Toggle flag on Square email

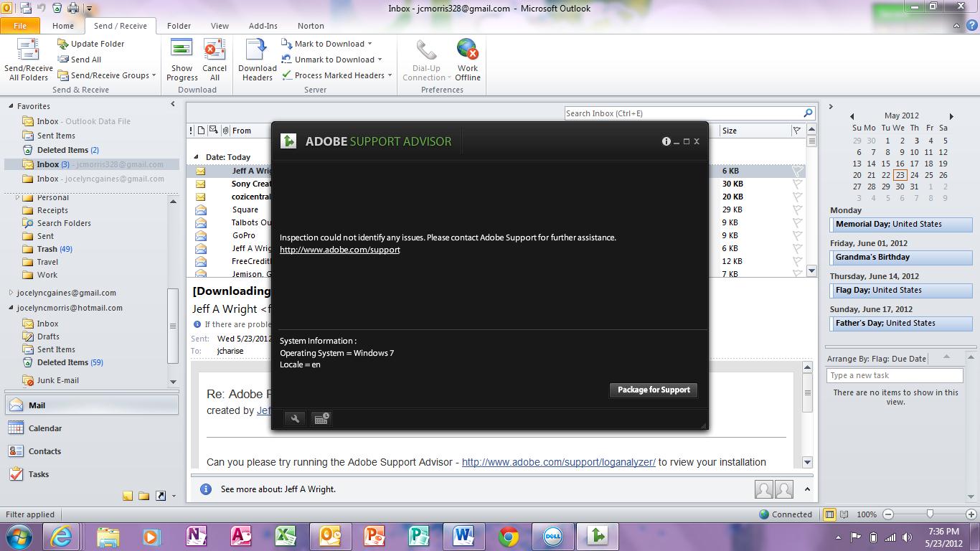[797, 209]
